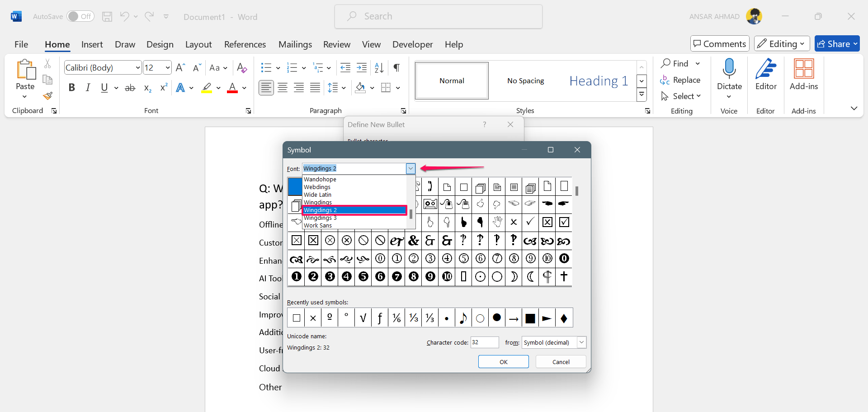Viewport: 868px width, 412px height.
Task: Apply red font color
Action: [232, 88]
